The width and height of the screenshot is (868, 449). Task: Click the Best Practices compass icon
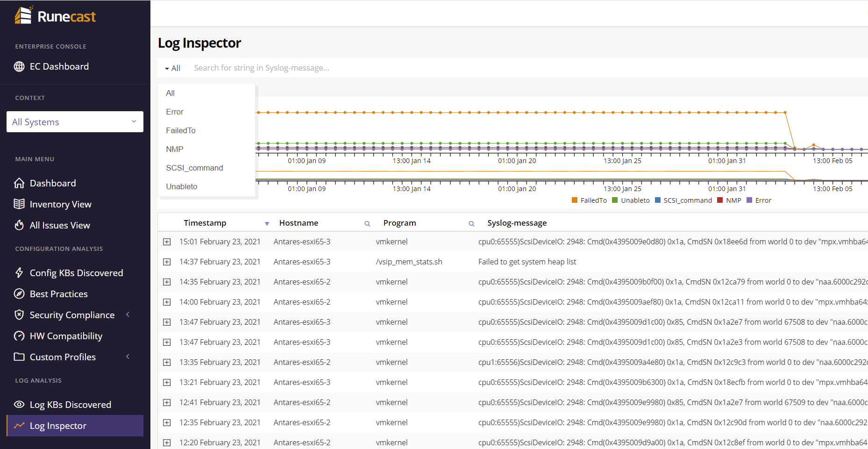click(x=19, y=294)
